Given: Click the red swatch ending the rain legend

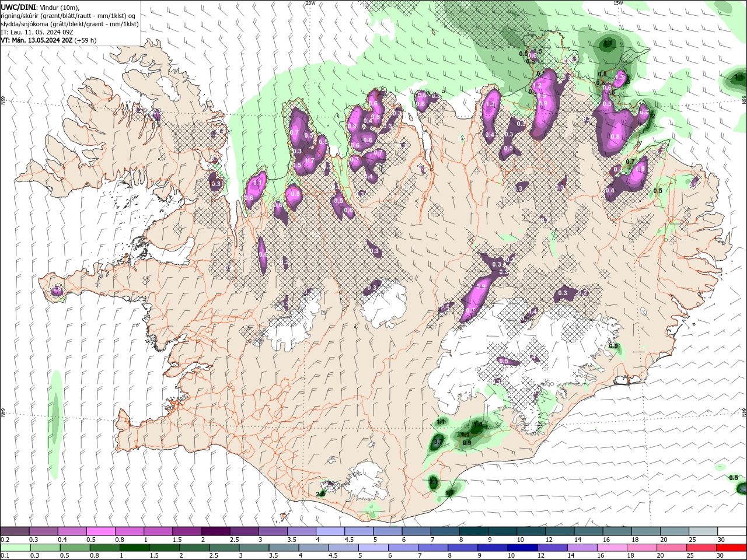Looking at the screenshot, I should [732, 548].
